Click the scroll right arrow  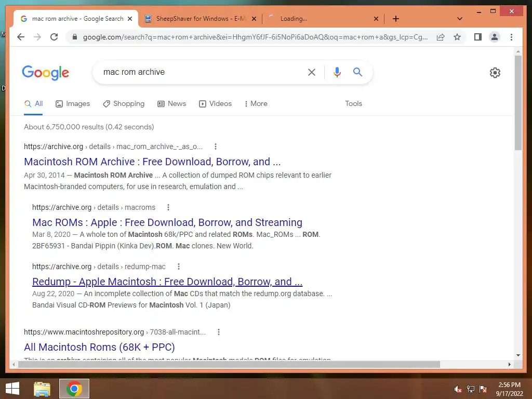click(510, 364)
